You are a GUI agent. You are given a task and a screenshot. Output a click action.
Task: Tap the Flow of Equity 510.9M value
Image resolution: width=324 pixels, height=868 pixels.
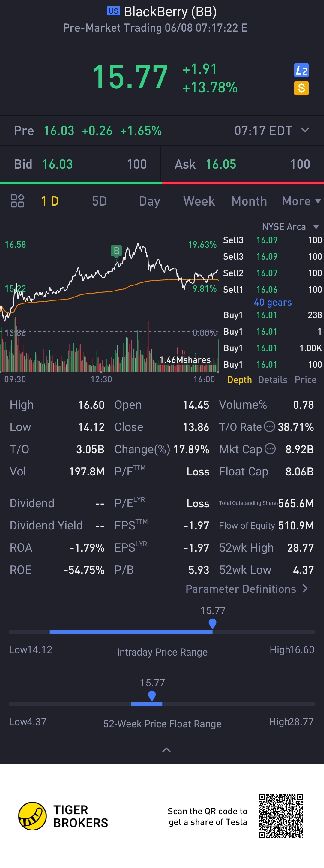(x=296, y=525)
